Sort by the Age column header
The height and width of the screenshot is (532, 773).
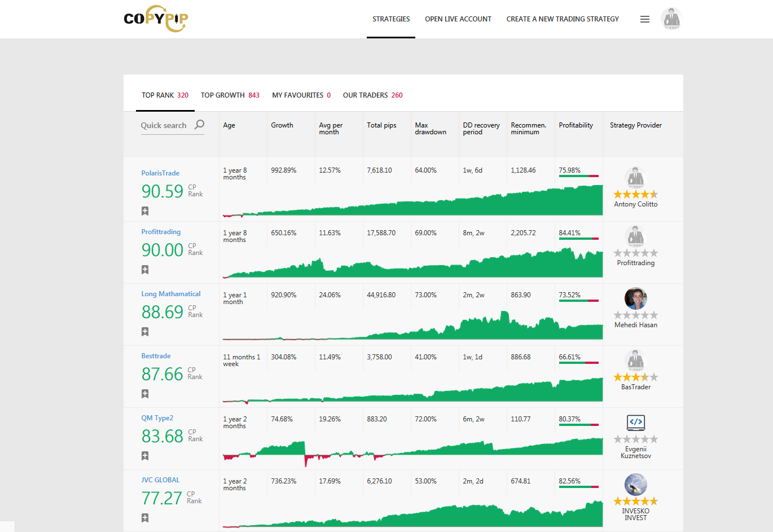(x=229, y=125)
